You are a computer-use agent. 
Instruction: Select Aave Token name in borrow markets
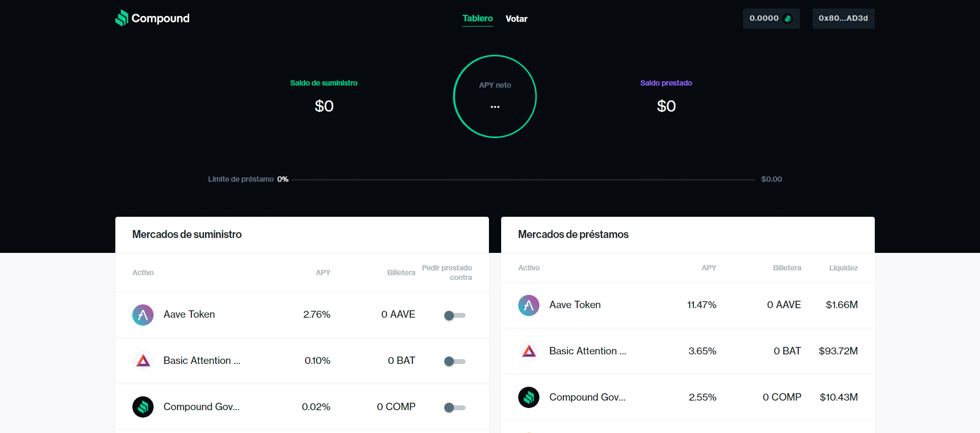(575, 305)
